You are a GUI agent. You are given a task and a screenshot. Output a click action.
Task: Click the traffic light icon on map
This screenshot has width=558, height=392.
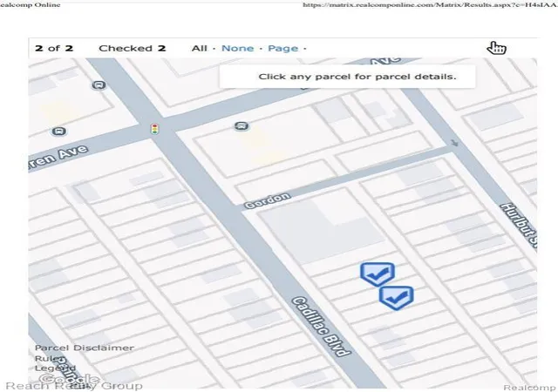[154, 129]
